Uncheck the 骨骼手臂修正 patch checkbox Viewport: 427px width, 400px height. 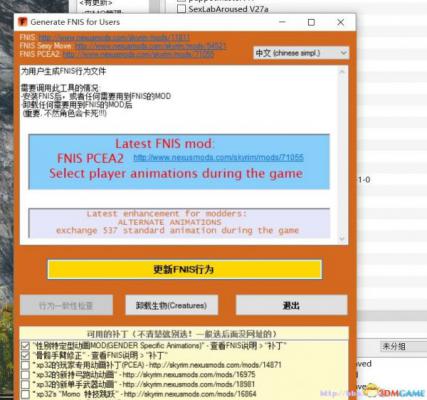25,355
